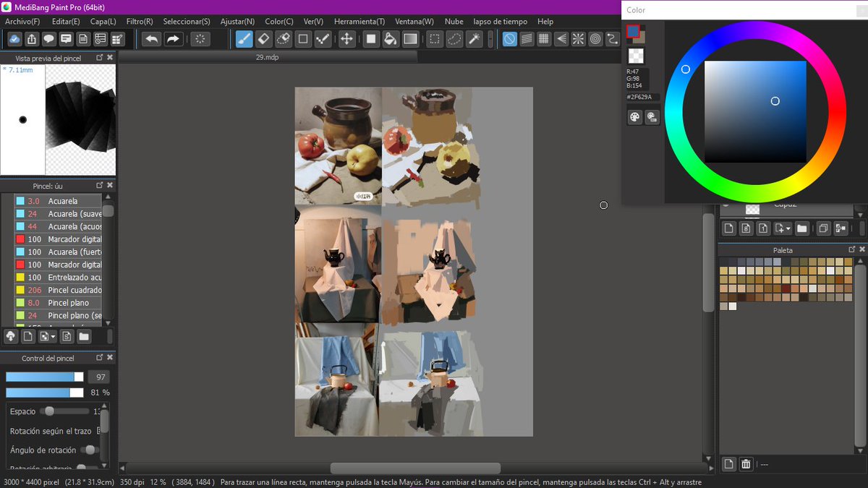Add a new color to Paleta

tap(729, 464)
